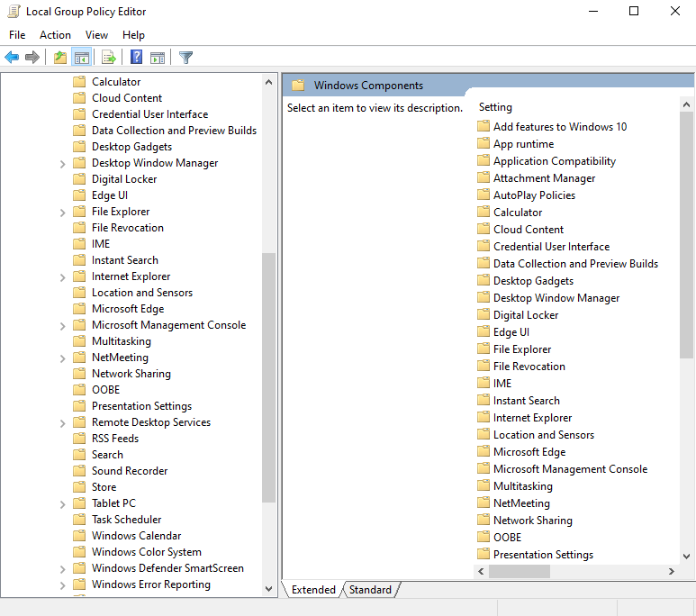
Task: Click tree scrollbar down arrow
Action: (268, 589)
